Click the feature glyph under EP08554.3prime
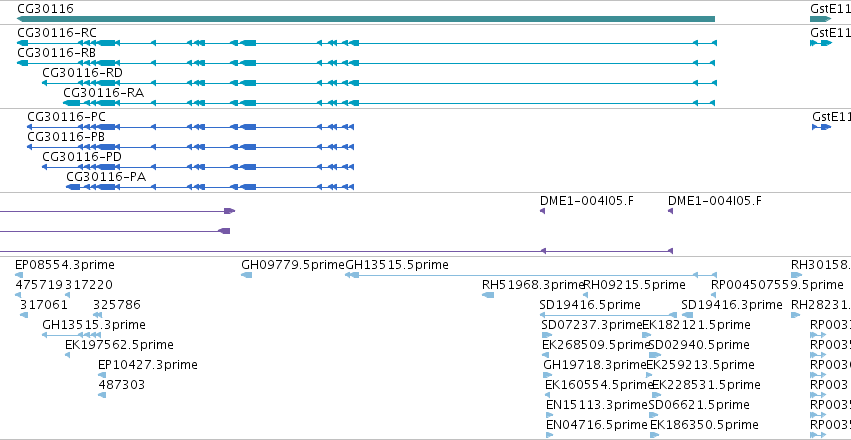 point(19,275)
